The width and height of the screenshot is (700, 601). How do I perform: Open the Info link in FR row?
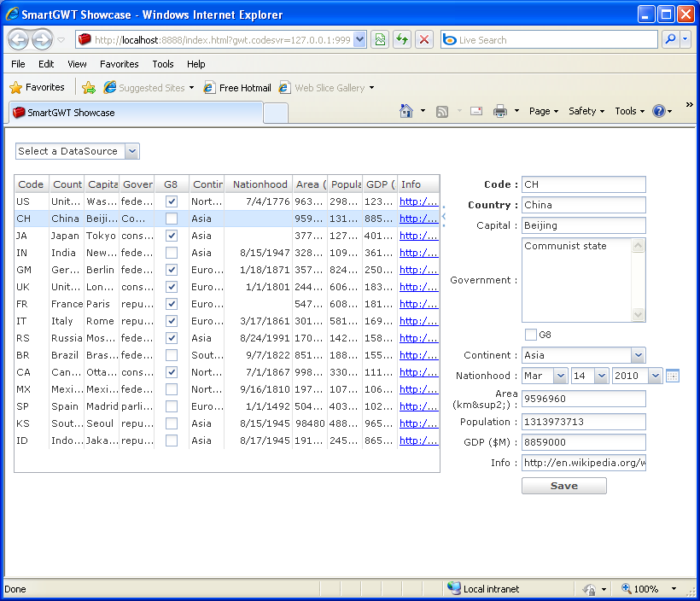[x=418, y=304]
